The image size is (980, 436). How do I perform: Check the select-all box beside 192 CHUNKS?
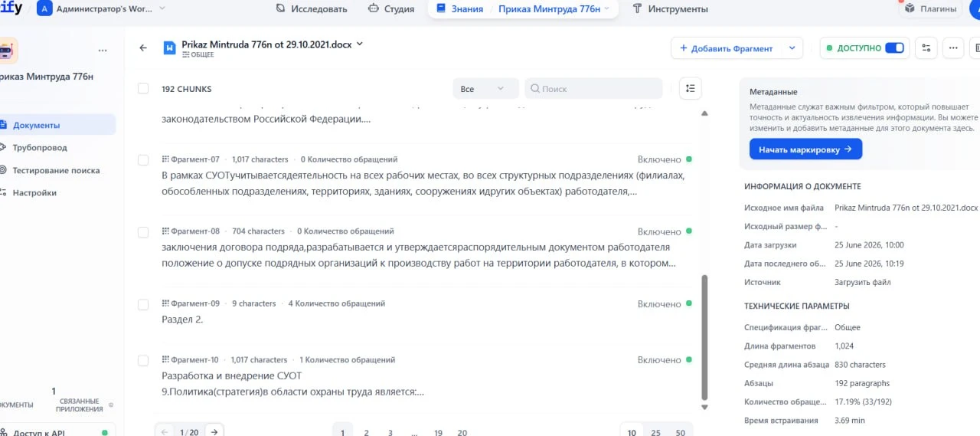point(143,89)
